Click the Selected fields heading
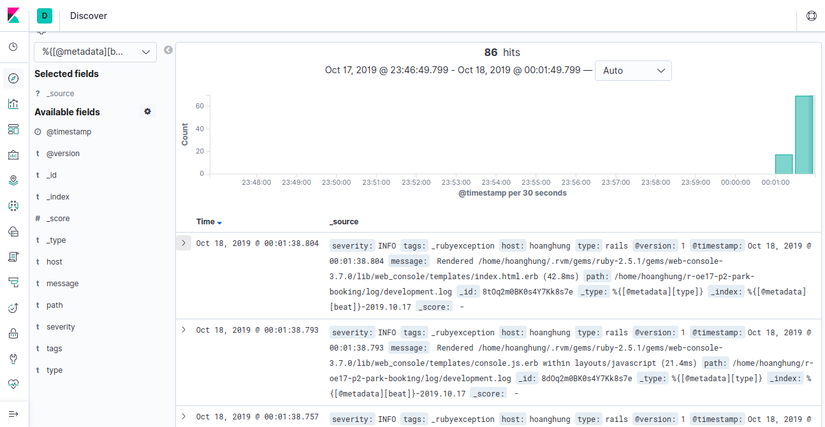This screenshot has width=825, height=427. (66, 74)
